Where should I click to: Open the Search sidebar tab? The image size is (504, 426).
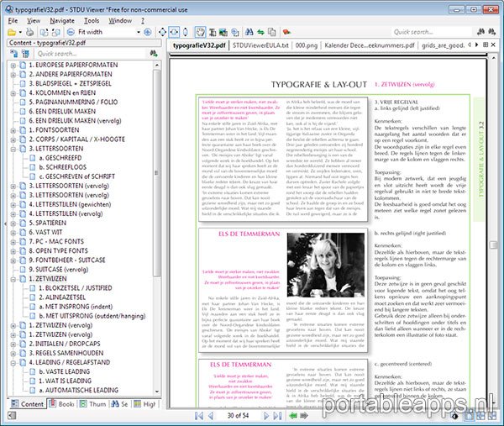(x=119, y=404)
